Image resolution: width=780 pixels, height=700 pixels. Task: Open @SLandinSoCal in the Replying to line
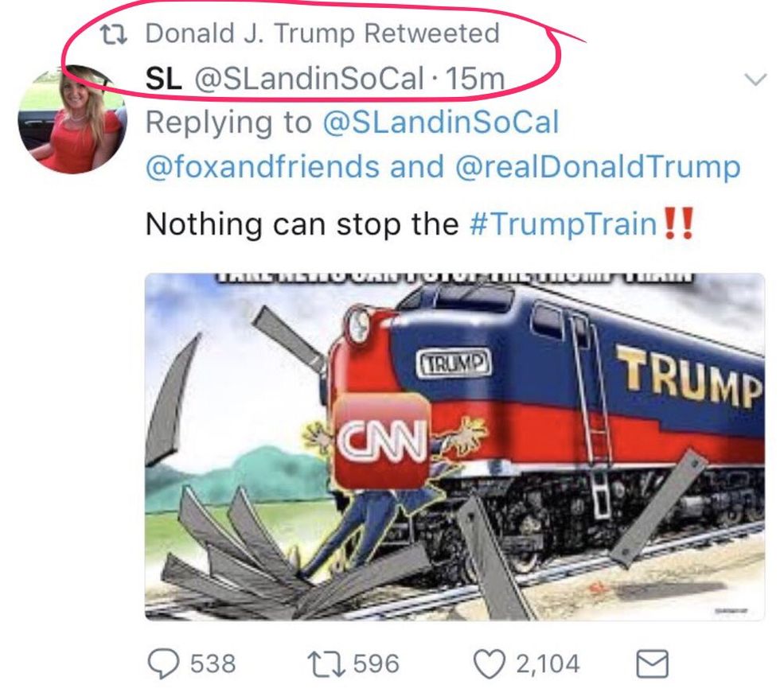pos(441,122)
